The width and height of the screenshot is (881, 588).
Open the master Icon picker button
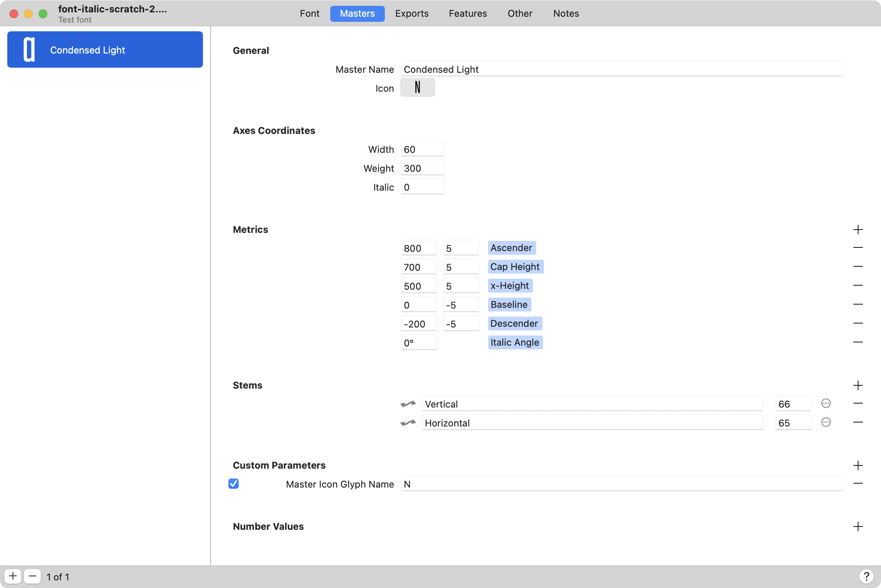click(417, 88)
